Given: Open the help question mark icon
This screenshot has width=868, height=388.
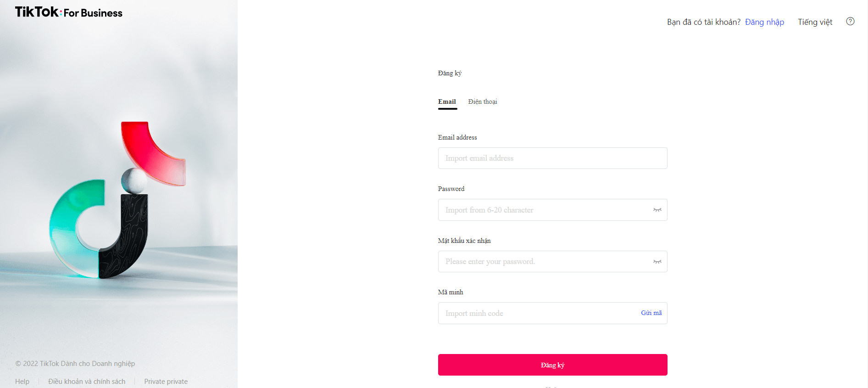Looking at the screenshot, I should [x=850, y=21].
